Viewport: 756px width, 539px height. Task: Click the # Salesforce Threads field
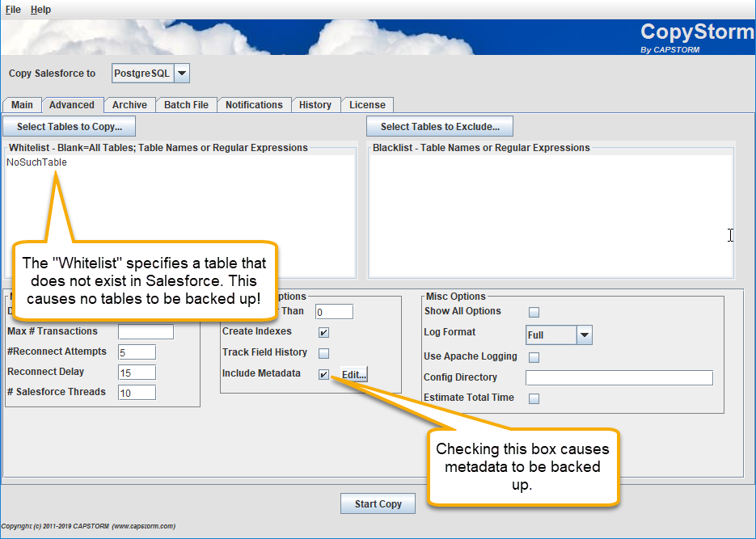point(137,393)
